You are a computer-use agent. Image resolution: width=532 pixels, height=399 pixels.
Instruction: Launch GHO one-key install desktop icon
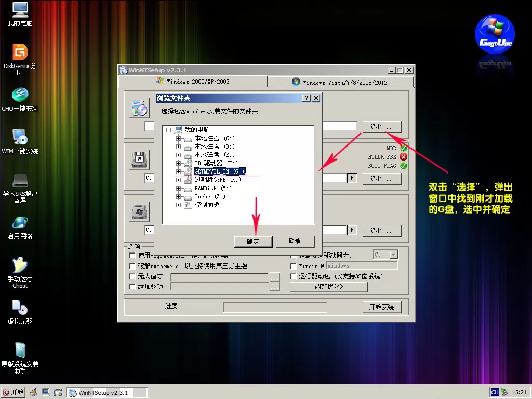20,95
